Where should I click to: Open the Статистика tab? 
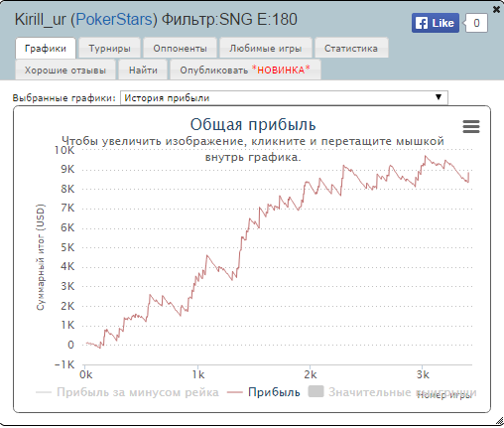pos(351,49)
